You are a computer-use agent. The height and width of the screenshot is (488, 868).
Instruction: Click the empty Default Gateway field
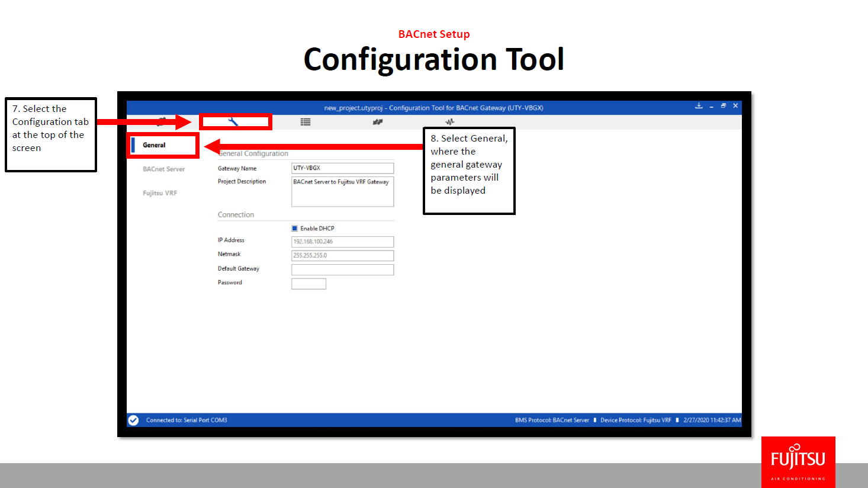(343, 270)
